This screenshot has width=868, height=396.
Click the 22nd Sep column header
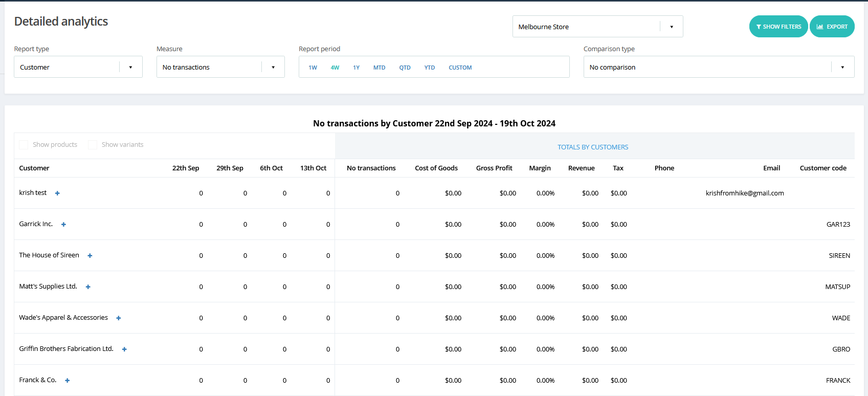(x=186, y=168)
